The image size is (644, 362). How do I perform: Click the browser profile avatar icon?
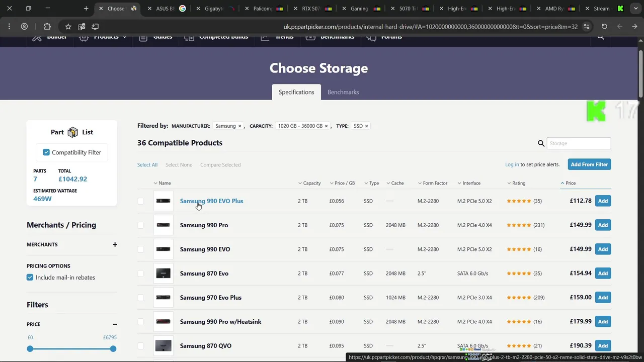(24, 26)
